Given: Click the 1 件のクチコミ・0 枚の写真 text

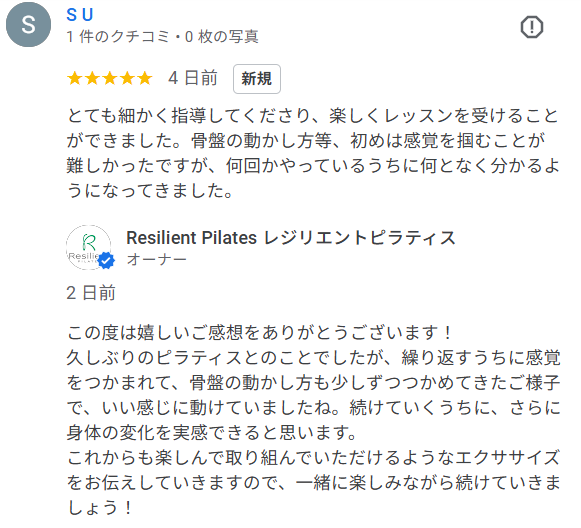Looking at the screenshot, I should [x=162, y=37].
